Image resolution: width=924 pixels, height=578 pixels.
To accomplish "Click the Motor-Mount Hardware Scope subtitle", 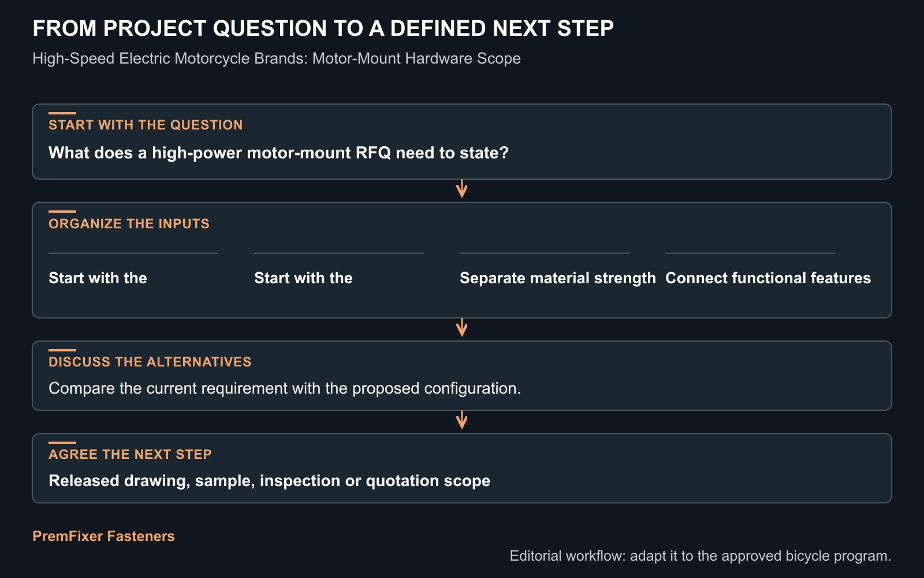I will (277, 58).
